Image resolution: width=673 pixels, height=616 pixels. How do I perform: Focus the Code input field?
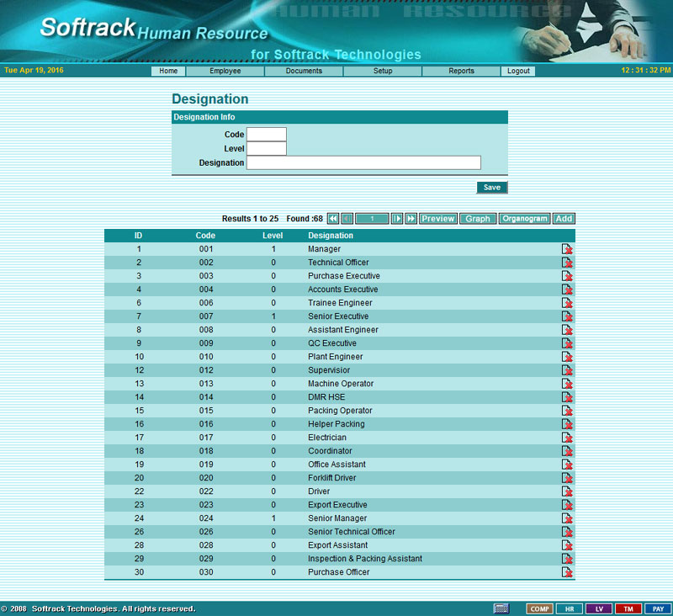coord(266,135)
